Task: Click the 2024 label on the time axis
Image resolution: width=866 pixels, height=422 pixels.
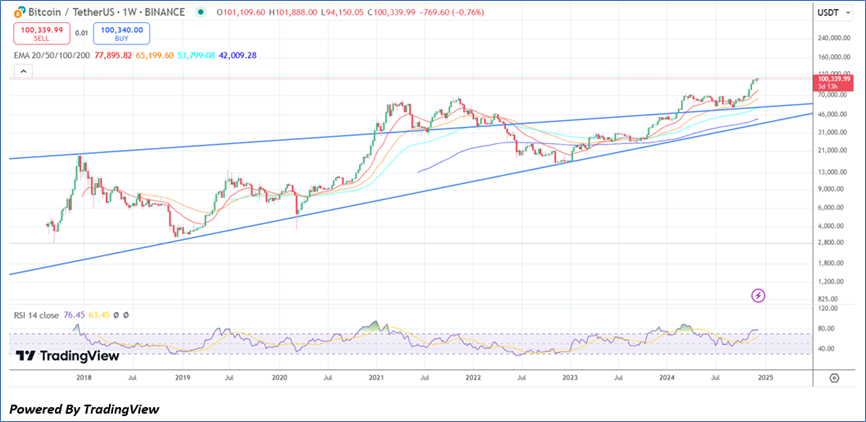Action: (667, 378)
